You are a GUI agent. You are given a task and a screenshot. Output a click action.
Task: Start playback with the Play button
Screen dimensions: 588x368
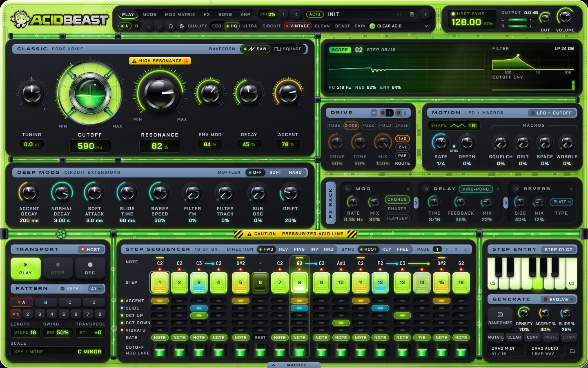click(25, 268)
